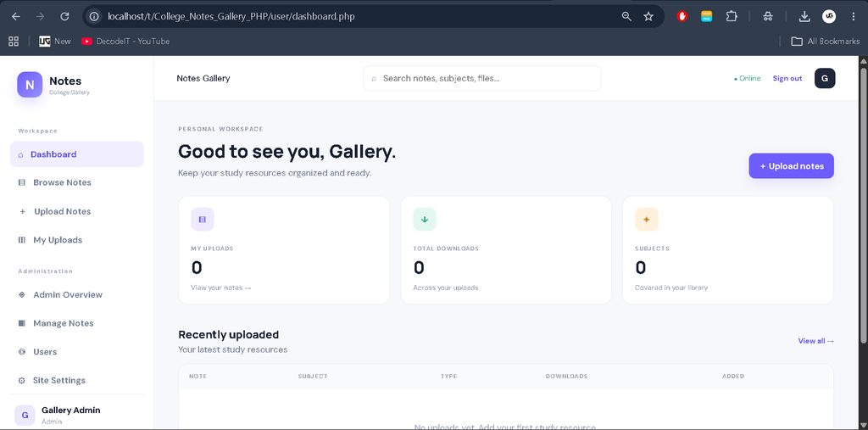Viewport: 868px width, 430px height.
Task: Open Admin Overview in the sidebar
Action: [x=77, y=295]
